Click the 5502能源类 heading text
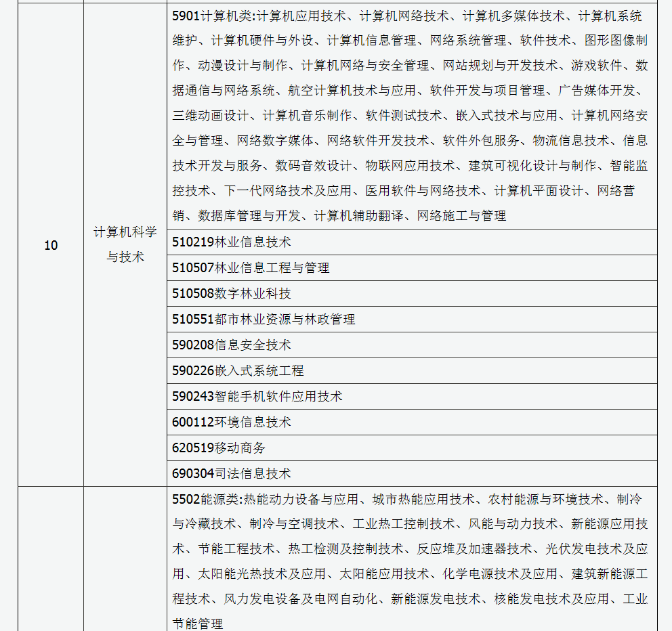 point(206,500)
